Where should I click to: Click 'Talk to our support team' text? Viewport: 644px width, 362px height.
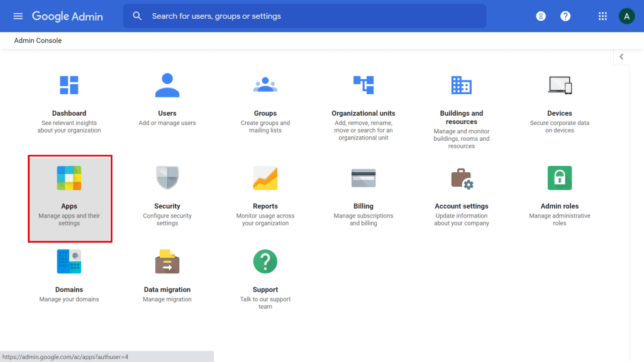265,304
